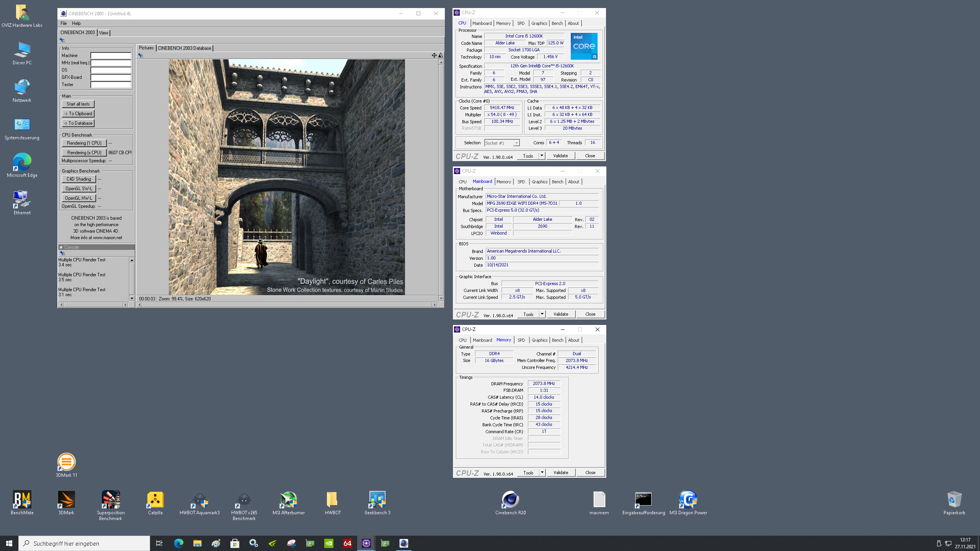Click Start all tests button
The height and width of the screenshot is (551, 980).
[78, 104]
